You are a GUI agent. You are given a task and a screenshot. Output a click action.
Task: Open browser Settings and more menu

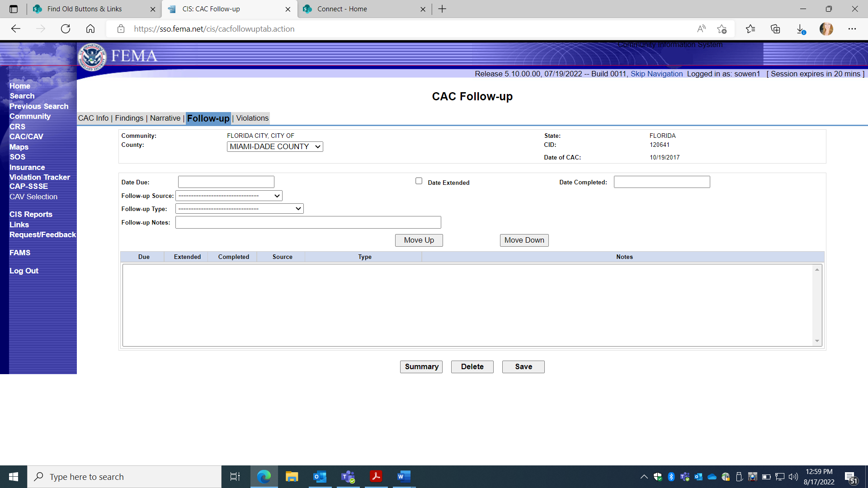852,29
